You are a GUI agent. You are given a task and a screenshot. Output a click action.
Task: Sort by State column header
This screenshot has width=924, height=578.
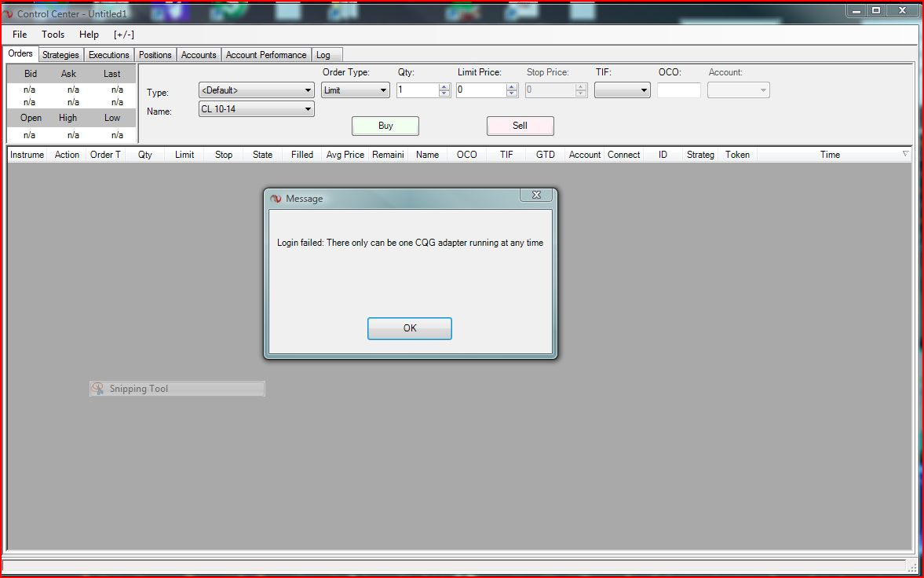tap(262, 155)
